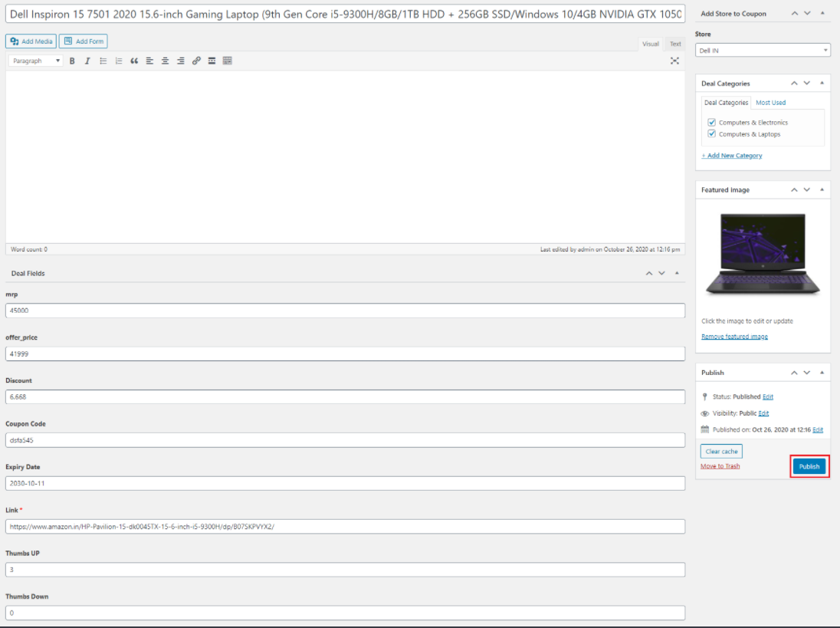Uncheck Computers & Laptops category
Screen dimensions: 840x628
tap(711, 134)
